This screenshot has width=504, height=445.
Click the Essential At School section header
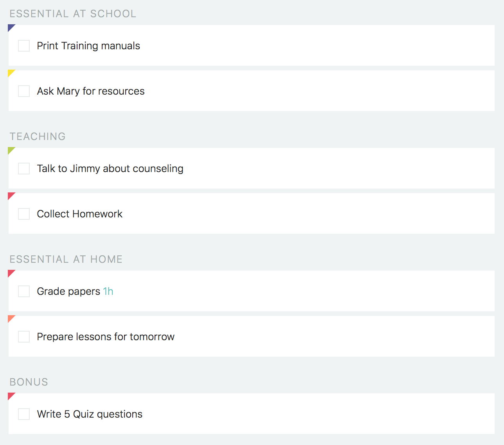click(73, 14)
